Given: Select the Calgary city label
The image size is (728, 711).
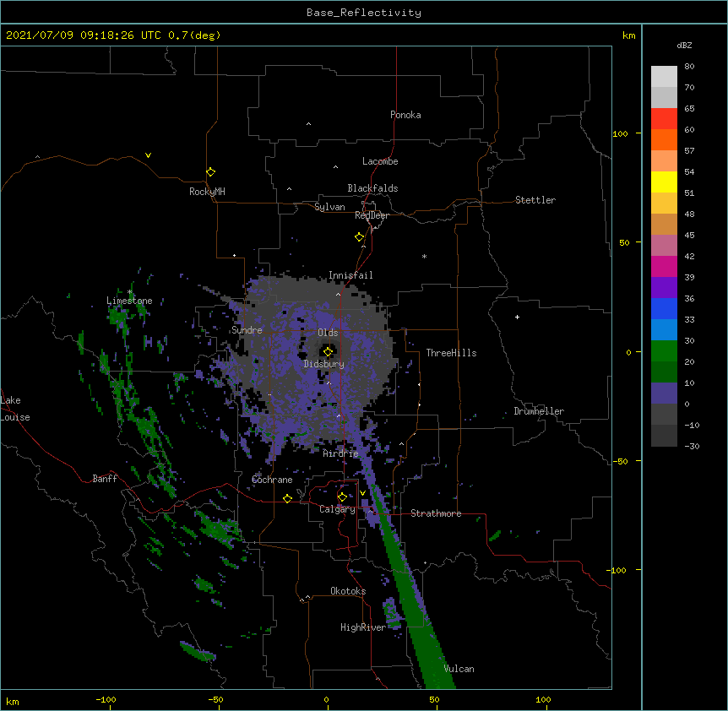Looking at the screenshot, I should [x=337, y=509].
